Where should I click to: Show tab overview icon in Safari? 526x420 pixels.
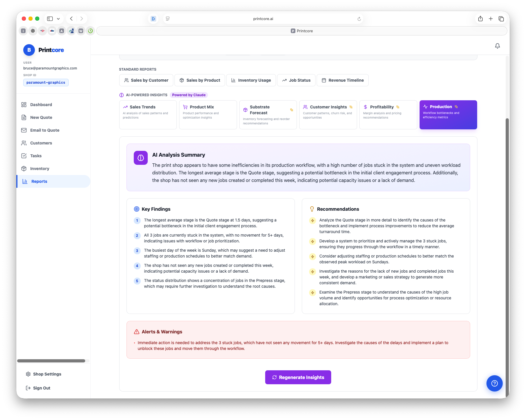(x=501, y=19)
